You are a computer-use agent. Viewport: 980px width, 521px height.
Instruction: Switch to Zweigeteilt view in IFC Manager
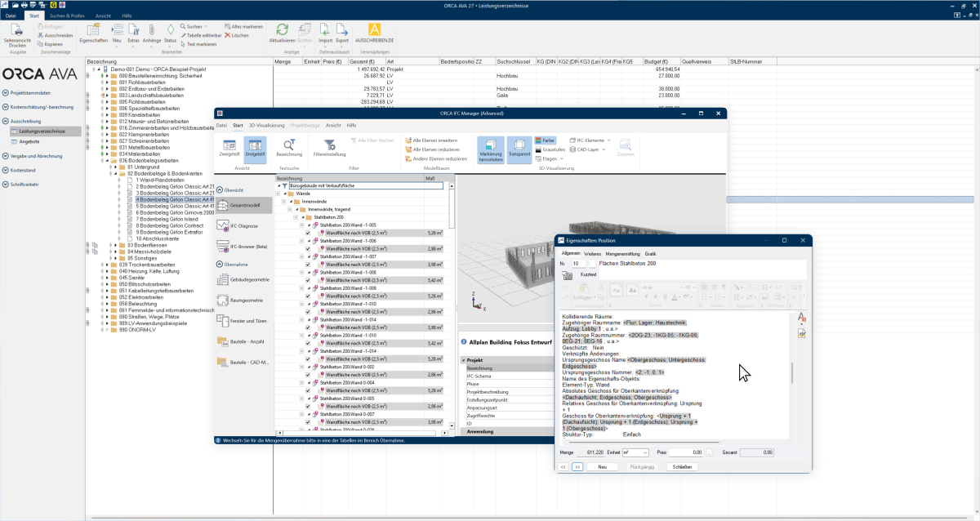tap(229, 147)
